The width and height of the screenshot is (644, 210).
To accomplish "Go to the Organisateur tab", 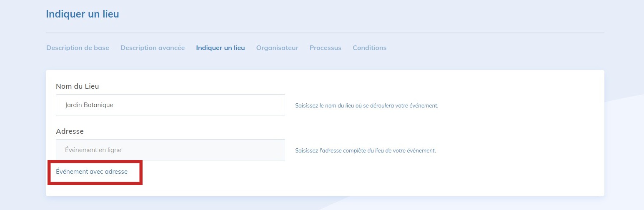I will 277,48.
